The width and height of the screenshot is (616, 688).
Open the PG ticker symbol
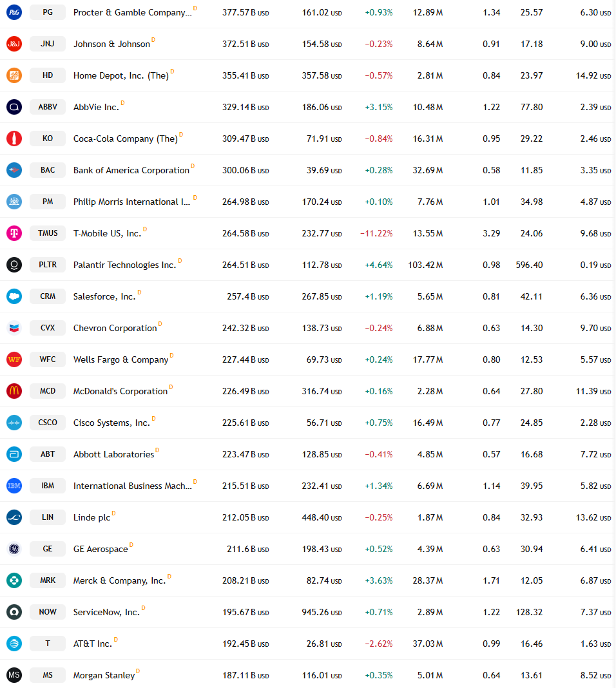[48, 12]
